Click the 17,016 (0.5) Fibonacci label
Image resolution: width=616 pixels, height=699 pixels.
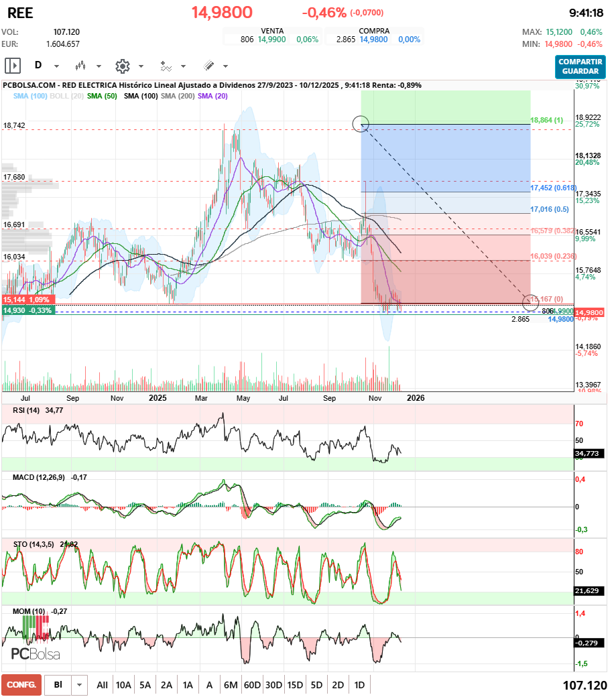click(x=549, y=209)
